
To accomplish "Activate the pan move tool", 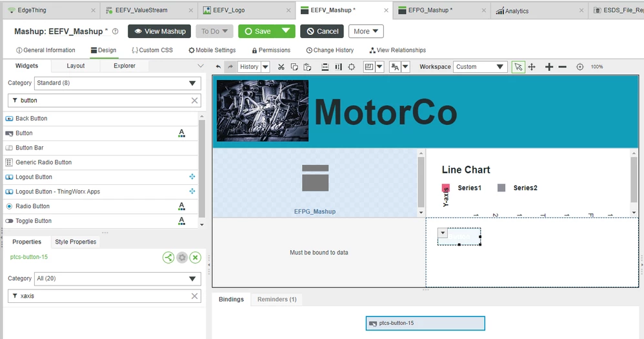I will pos(532,66).
